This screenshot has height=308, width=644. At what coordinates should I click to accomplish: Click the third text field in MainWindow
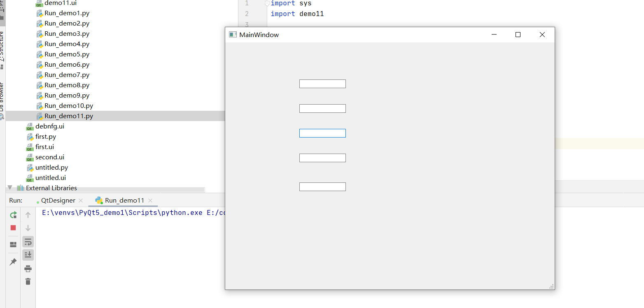click(x=322, y=133)
